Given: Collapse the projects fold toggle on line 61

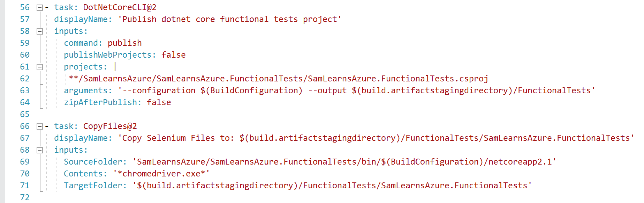Looking at the screenshot, I should tap(40, 67).
